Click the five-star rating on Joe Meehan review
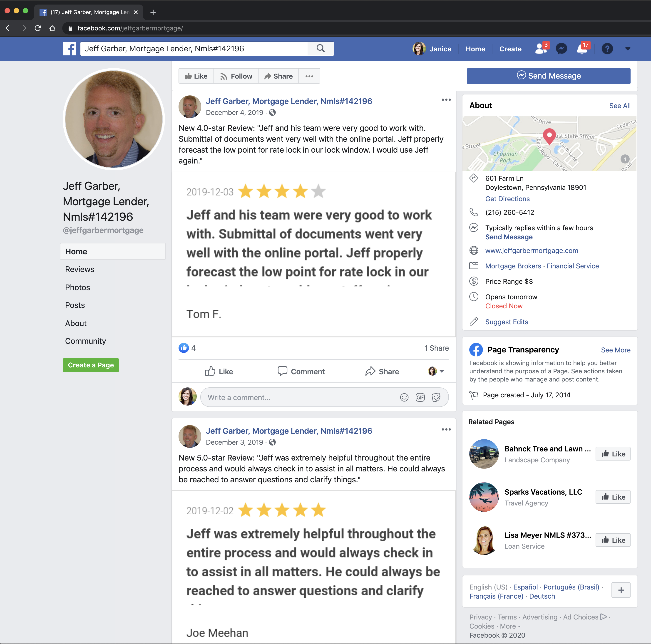The height and width of the screenshot is (644, 651). pos(282,510)
